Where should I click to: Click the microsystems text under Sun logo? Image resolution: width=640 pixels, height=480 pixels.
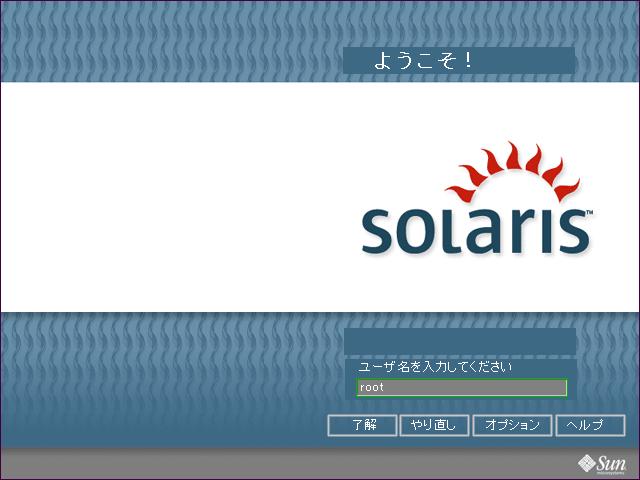point(611,472)
